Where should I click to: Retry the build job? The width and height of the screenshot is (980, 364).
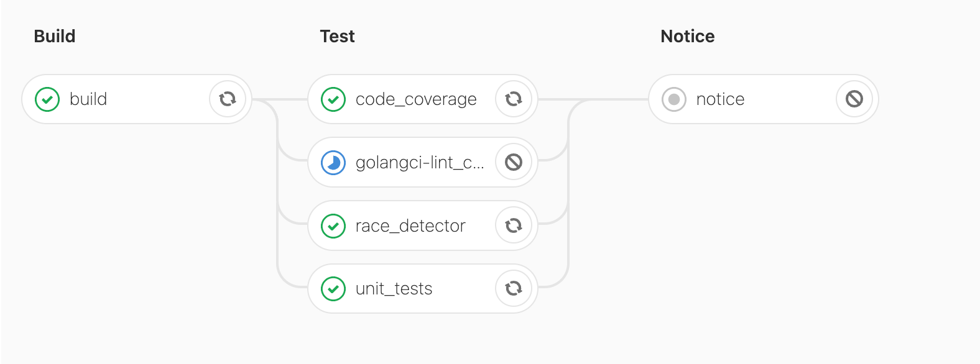tap(228, 99)
